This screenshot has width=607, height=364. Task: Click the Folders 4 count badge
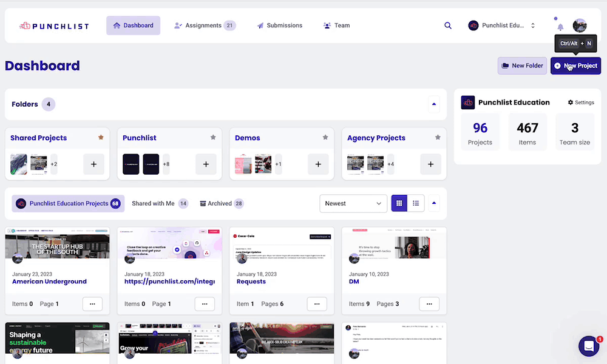[x=49, y=104]
